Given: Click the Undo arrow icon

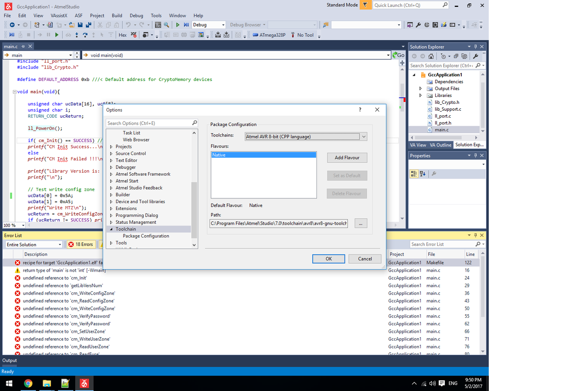Looking at the screenshot, I should (x=128, y=25).
